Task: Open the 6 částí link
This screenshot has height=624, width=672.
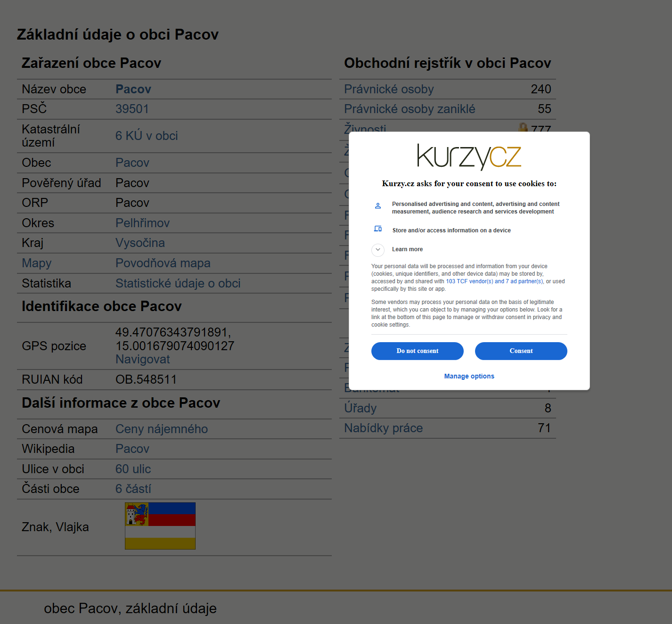Action: pyautogui.click(x=133, y=489)
